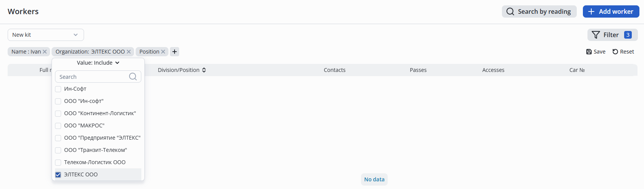The width and height of the screenshot is (644, 189).
Task: Select Телеком-Логистик ООО option
Action: pyautogui.click(x=95, y=162)
